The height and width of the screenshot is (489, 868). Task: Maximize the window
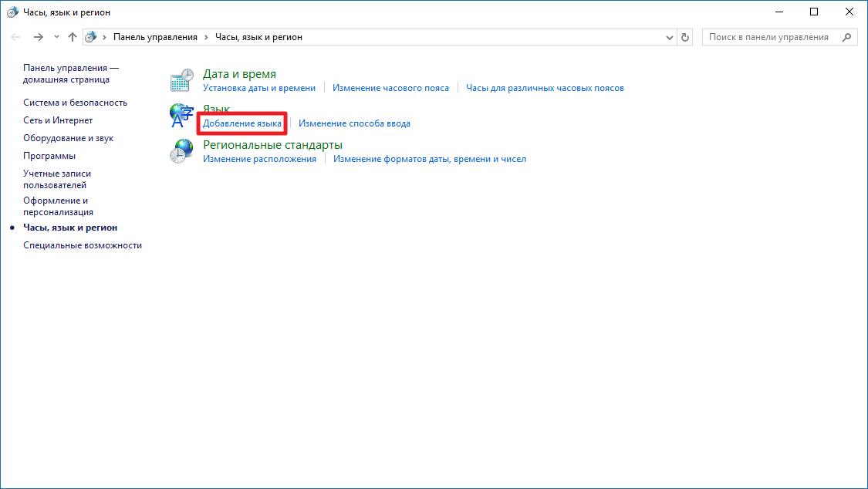[814, 12]
